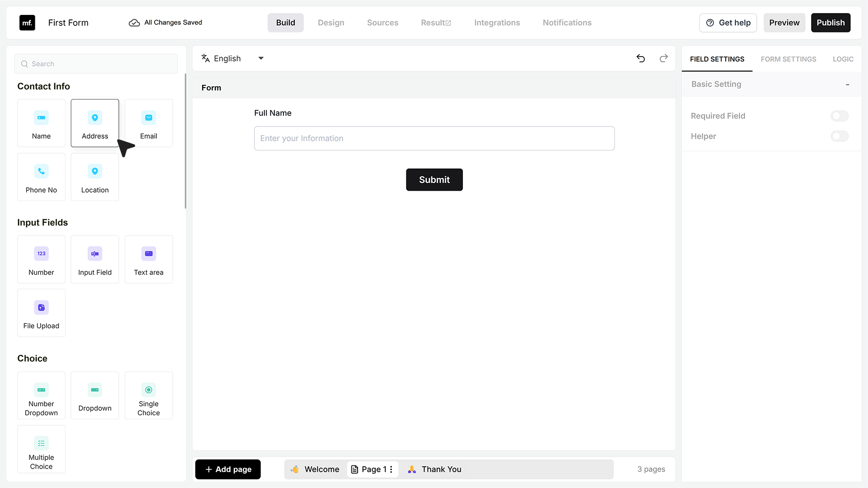This screenshot has width=868, height=488.
Task: Add the Text area element
Action: point(149,259)
